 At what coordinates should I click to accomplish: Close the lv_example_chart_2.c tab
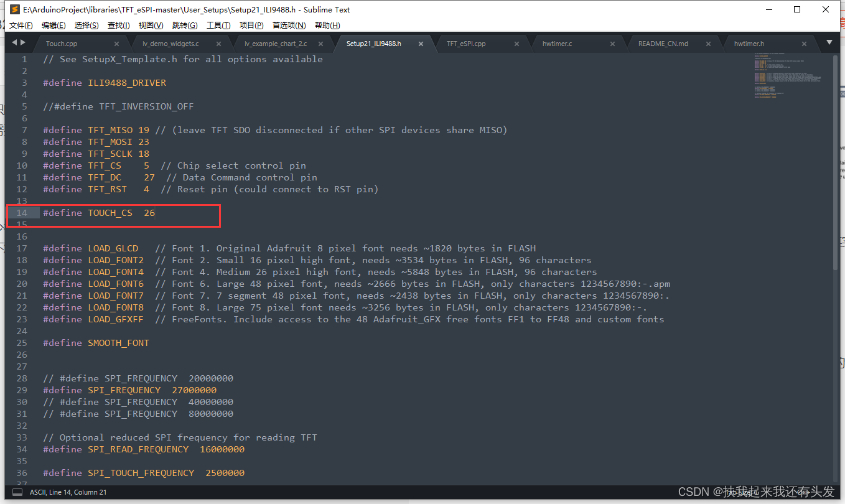pyautogui.click(x=320, y=44)
